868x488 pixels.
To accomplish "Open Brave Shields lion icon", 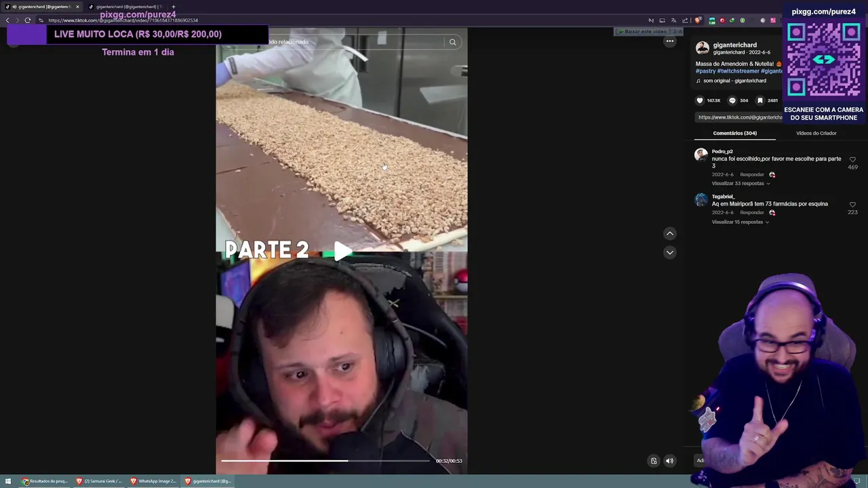I will tap(698, 20).
